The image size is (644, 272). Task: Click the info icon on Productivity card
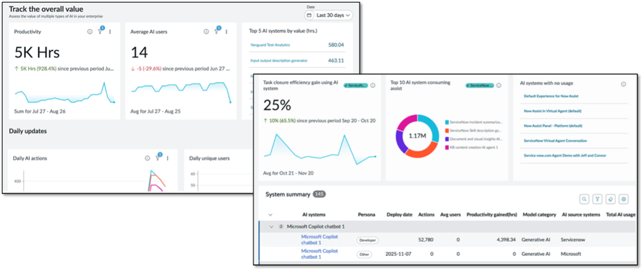pos(89,32)
